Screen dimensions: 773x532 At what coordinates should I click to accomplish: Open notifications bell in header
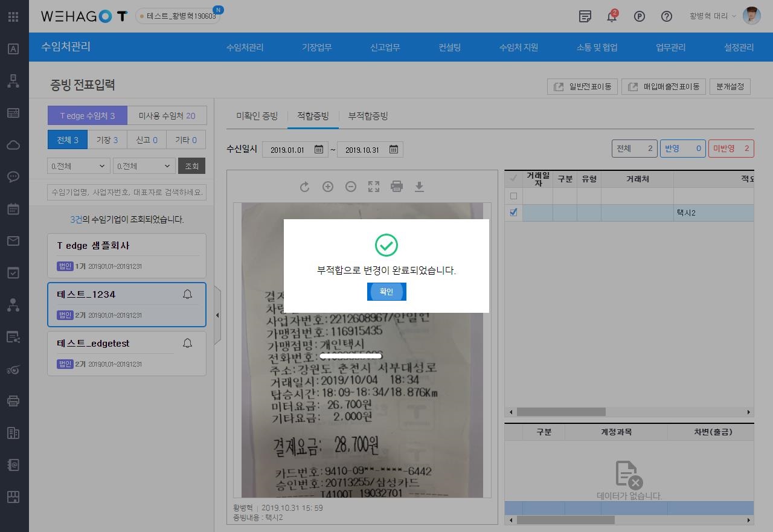pyautogui.click(x=612, y=16)
